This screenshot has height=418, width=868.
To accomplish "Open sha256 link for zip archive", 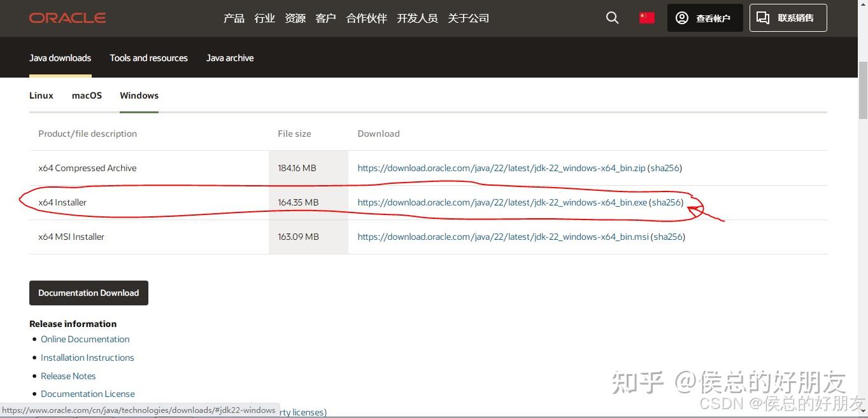I will [665, 168].
